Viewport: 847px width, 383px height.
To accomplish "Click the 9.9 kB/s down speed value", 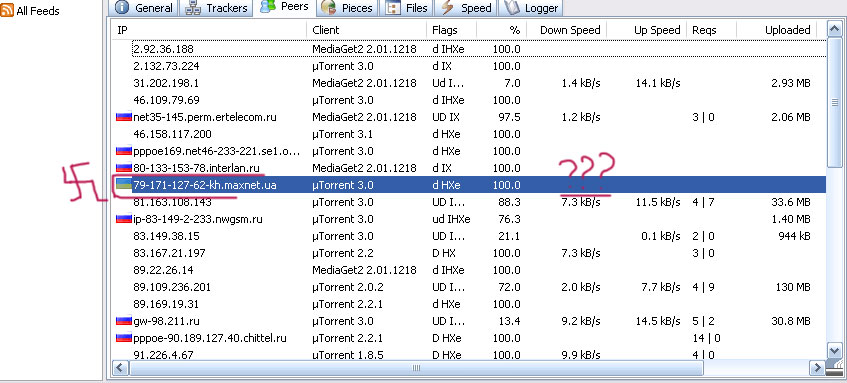I will click(581, 355).
